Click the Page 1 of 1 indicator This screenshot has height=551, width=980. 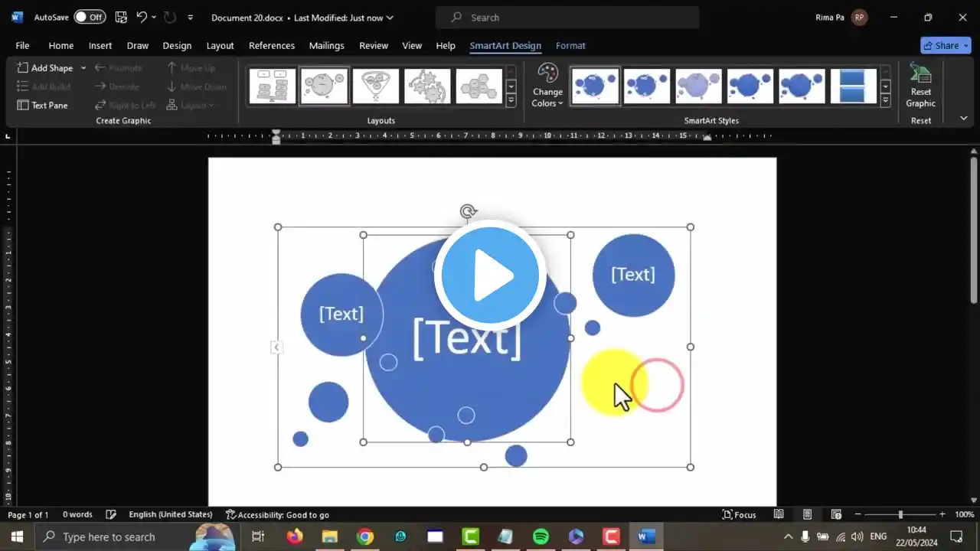pyautogui.click(x=28, y=515)
